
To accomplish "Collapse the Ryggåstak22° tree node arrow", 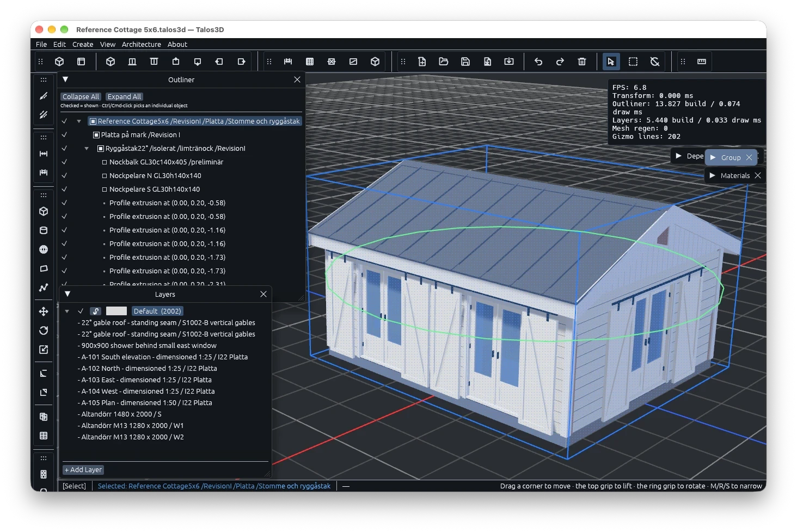I will pos(87,149).
